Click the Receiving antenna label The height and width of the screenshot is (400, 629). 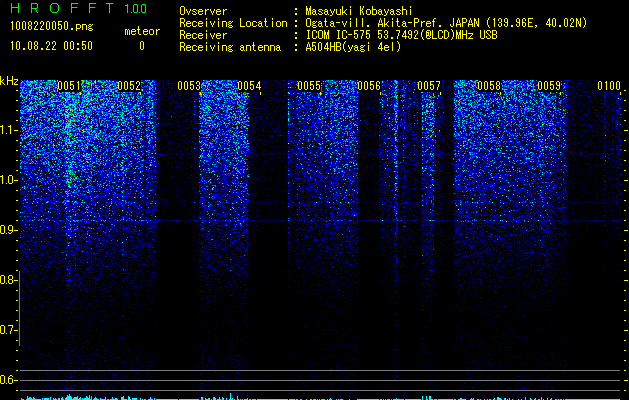click(230, 47)
